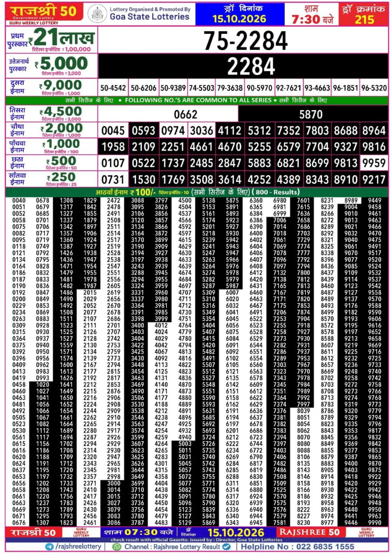This screenshot has height=555, width=392.
Task: Open the /rajshreelottery Telegram handle
Action: coord(78,547)
